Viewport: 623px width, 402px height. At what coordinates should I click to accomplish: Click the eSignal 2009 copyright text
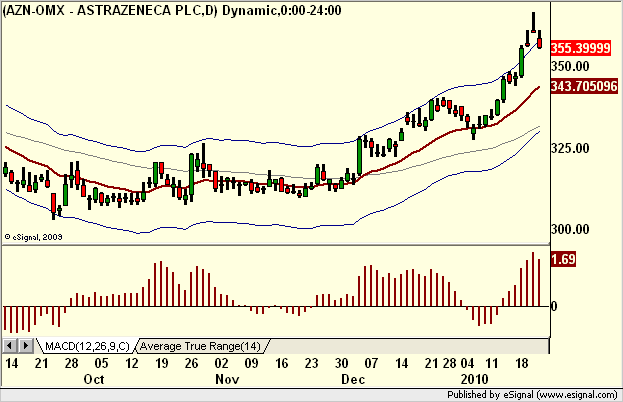coord(33,237)
